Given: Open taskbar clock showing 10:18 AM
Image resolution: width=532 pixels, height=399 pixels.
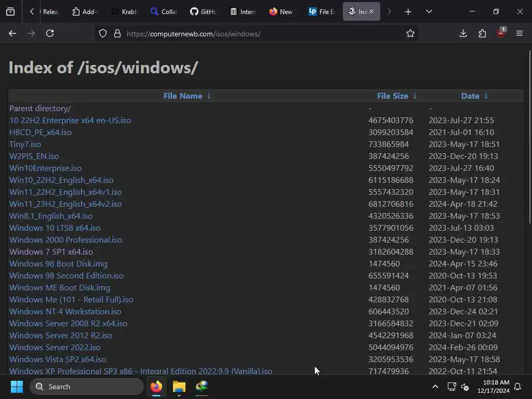Looking at the screenshot, I should point(494,387).
